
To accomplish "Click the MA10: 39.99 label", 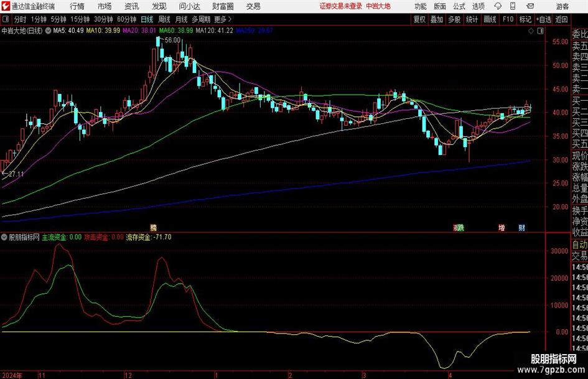I will point(103,30).
